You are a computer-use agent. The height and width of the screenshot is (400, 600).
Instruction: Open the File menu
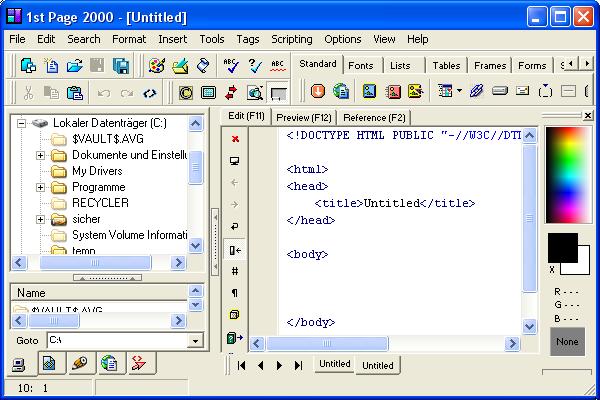17,39
